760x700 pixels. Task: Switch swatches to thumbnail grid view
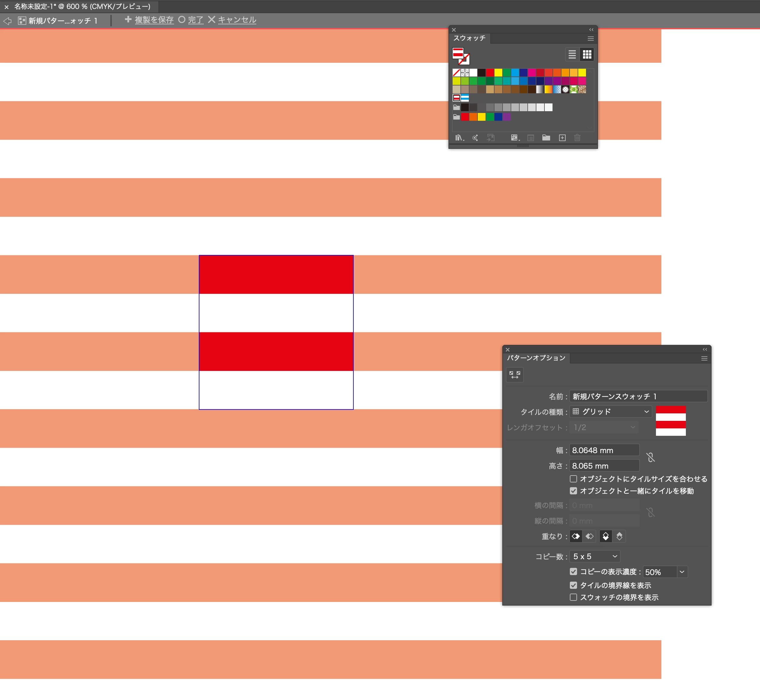(587, 54)
